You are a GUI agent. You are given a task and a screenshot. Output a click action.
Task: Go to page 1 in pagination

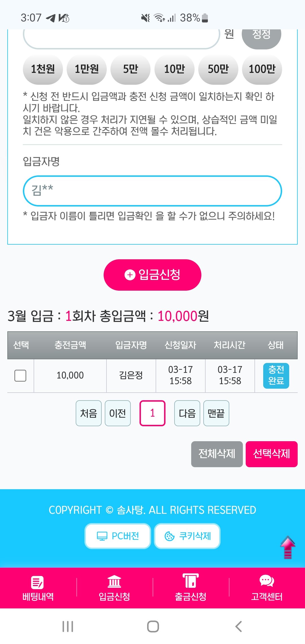152,413
